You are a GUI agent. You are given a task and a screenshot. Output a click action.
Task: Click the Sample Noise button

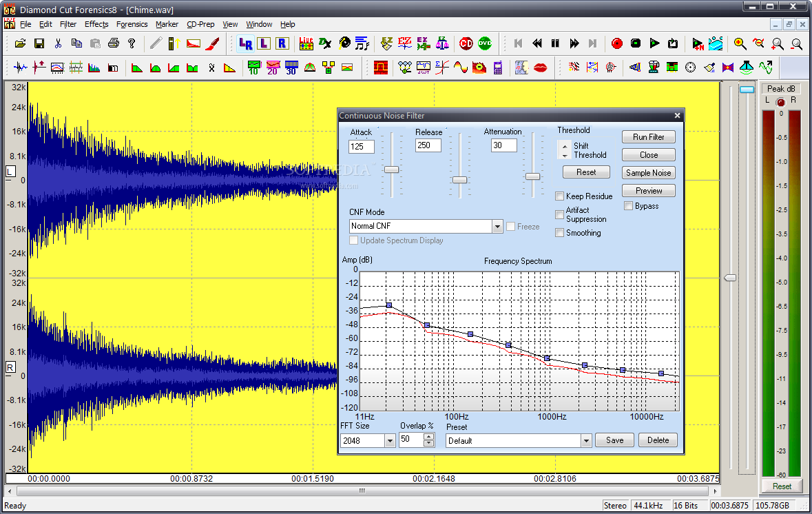tap(648, 173)
